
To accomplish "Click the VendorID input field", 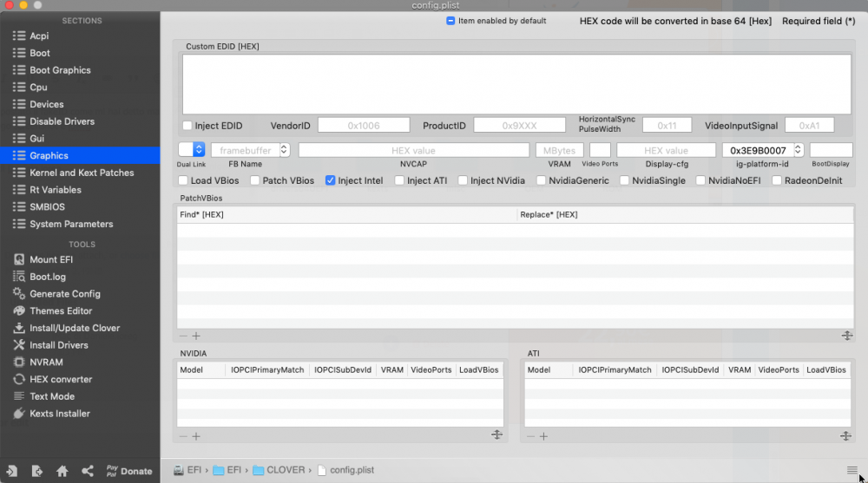I will [364, 126].
